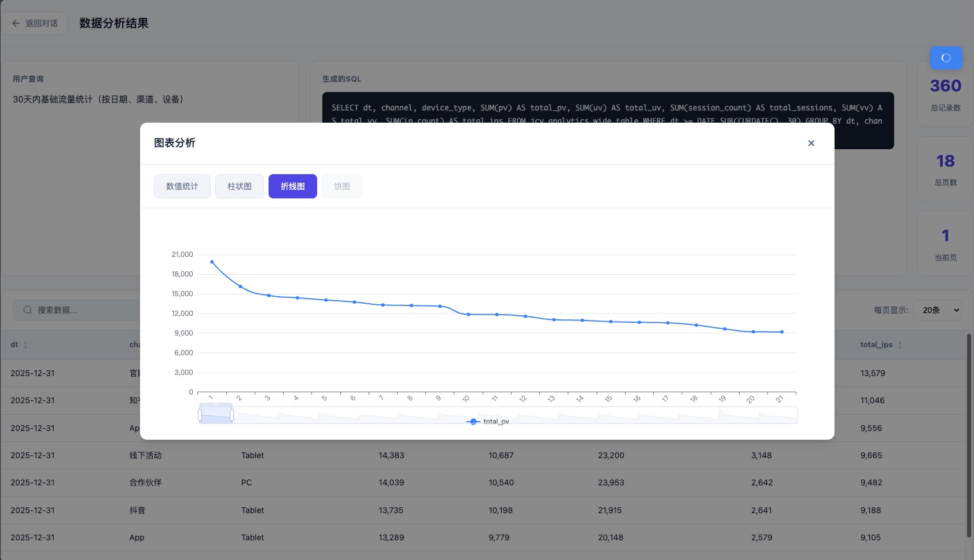Click 返回对话 back button

point(35,23)
